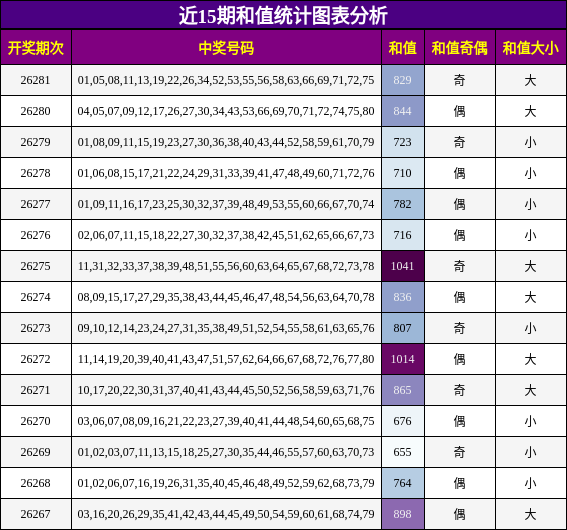The height and width of the screenshot is (530, 567).
Task: Click 小 in row 26279
Action: point(530,142)
